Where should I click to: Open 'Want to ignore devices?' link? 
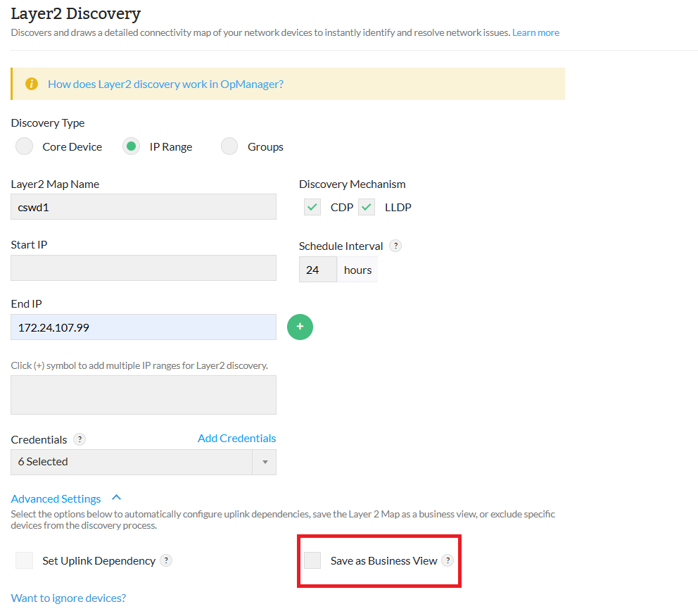coord(68,598)
